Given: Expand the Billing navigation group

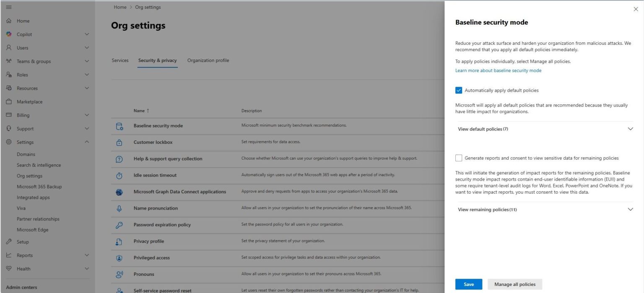Looking at the screenshot, I should (87, 115).
